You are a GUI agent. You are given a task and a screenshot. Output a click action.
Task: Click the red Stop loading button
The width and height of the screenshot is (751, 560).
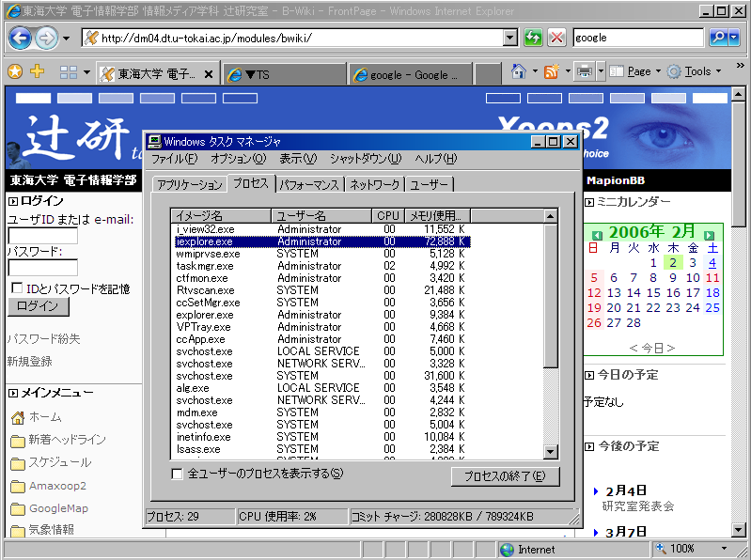click(556, 38)
